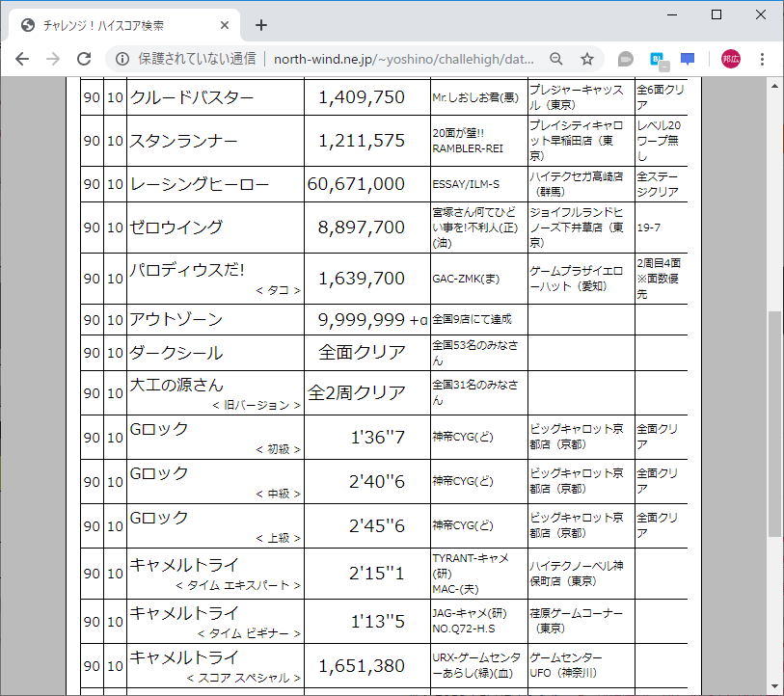Open the blue speech bubble extension
Viewport: 784px width, 696px height.
[687, 59]
